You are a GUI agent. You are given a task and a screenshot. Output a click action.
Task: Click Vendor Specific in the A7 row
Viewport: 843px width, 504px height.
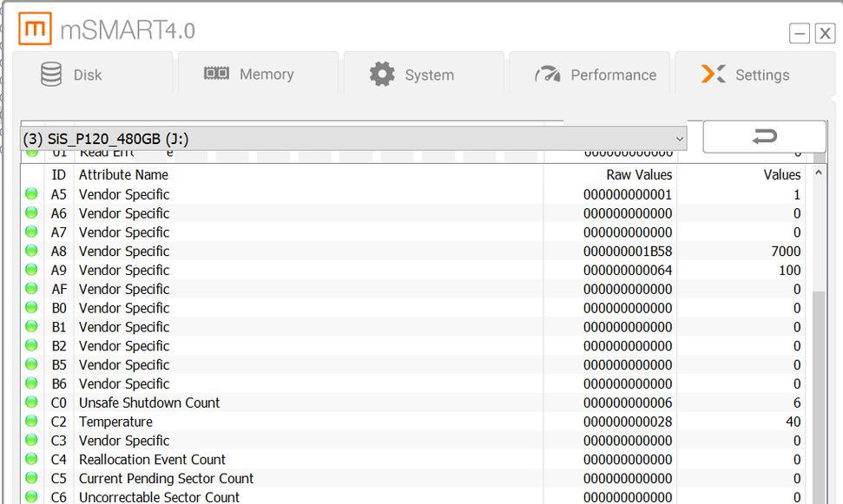(x=124, y=232)
